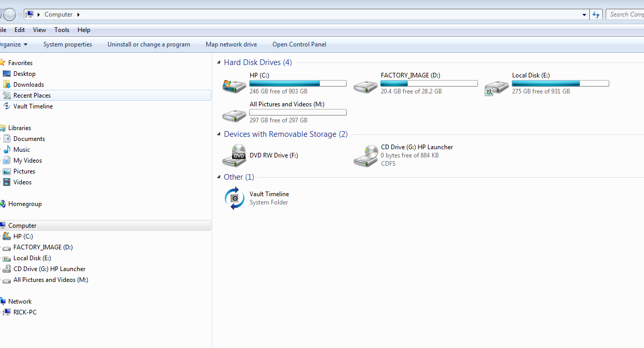This screenshot has width=644, height=348.
Task: Click inside the Search Computer field
Action: (628, 14)
